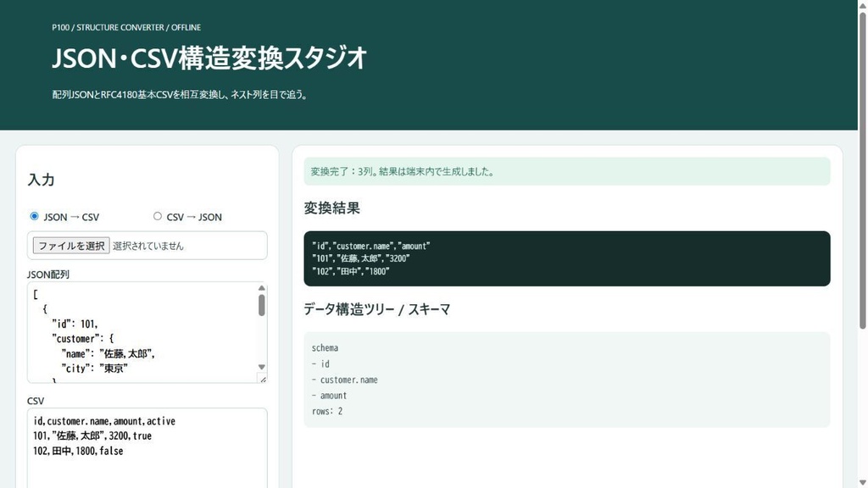This screenshot has width=868, height=488.
Task: Click the JSON textarea scroll-up arrow
Action: (x=262, y=288)
